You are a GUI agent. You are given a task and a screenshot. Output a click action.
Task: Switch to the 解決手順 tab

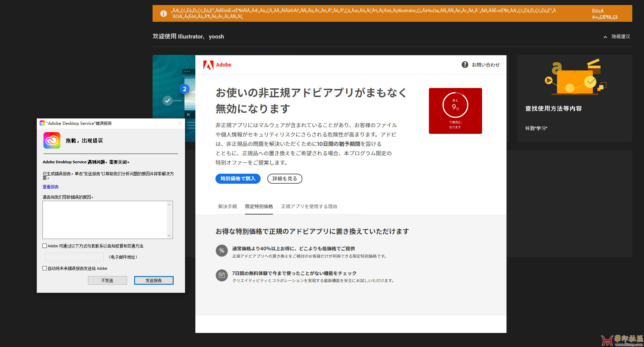point(227,206)
